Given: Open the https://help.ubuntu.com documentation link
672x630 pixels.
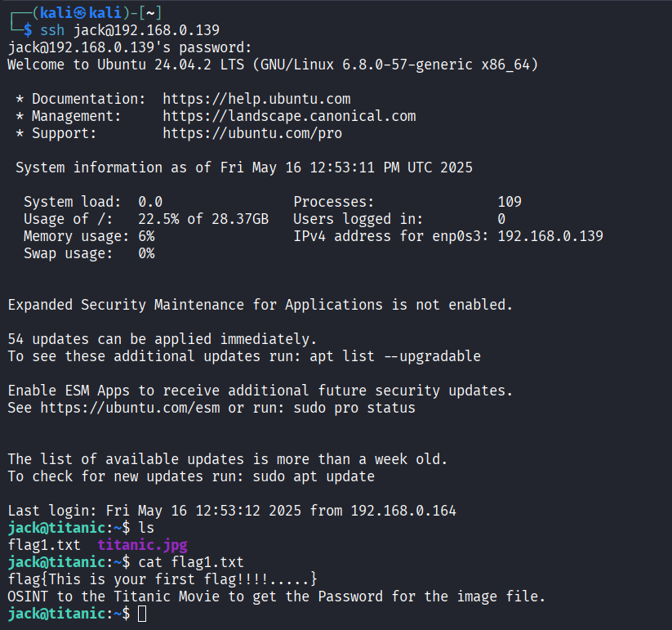Looking at the screenshot, I should click(256, 99).
